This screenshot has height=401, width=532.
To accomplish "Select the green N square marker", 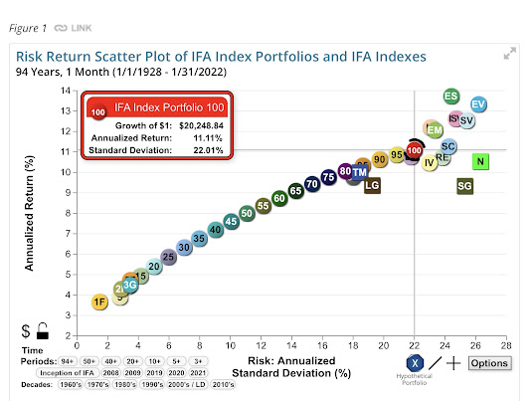I will coord(480,161).
